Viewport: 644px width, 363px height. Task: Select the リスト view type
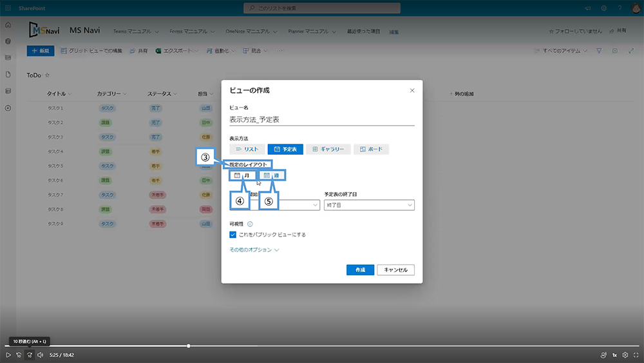click(247, 149)
